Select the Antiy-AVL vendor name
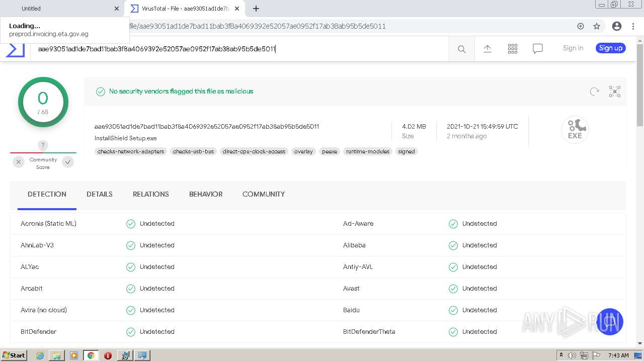The width and height of the screenshot is (644, 362). pos(358,267)
